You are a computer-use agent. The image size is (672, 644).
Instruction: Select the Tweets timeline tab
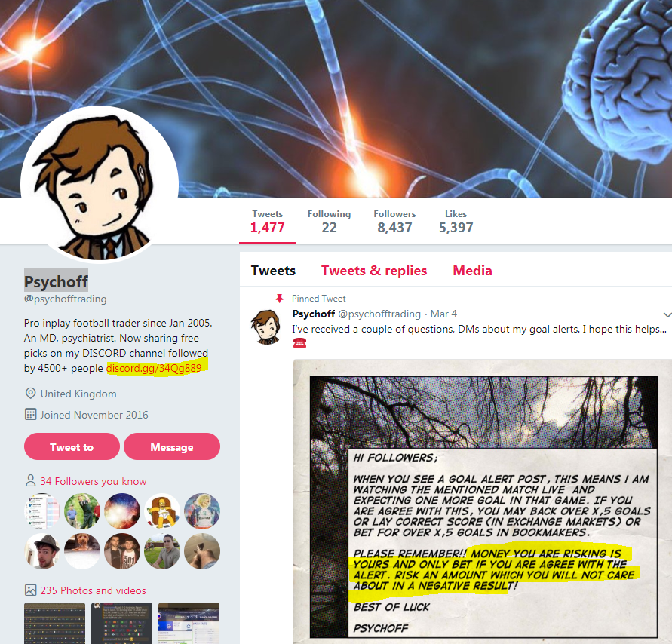click(274, 271)
